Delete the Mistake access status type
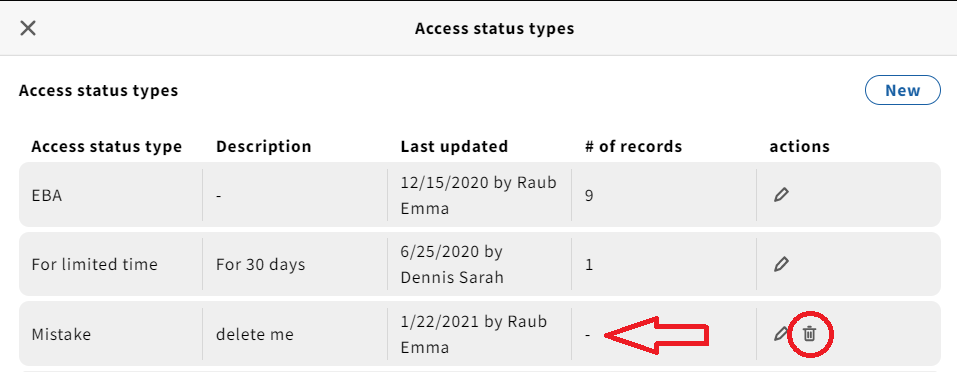 point(809,334)
